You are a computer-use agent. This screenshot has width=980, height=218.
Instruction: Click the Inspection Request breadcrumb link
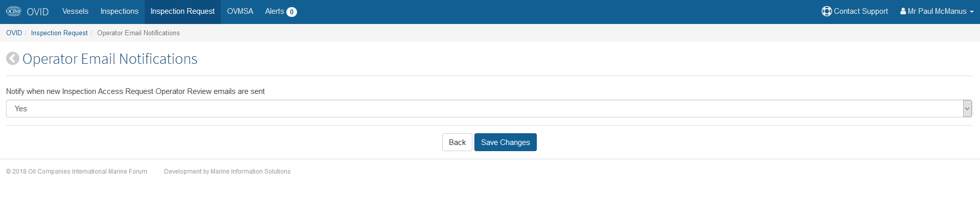click(x=59, y=33)
